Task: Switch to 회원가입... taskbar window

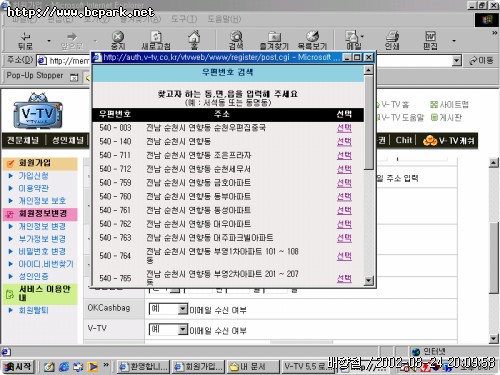Action: [199, 367]
